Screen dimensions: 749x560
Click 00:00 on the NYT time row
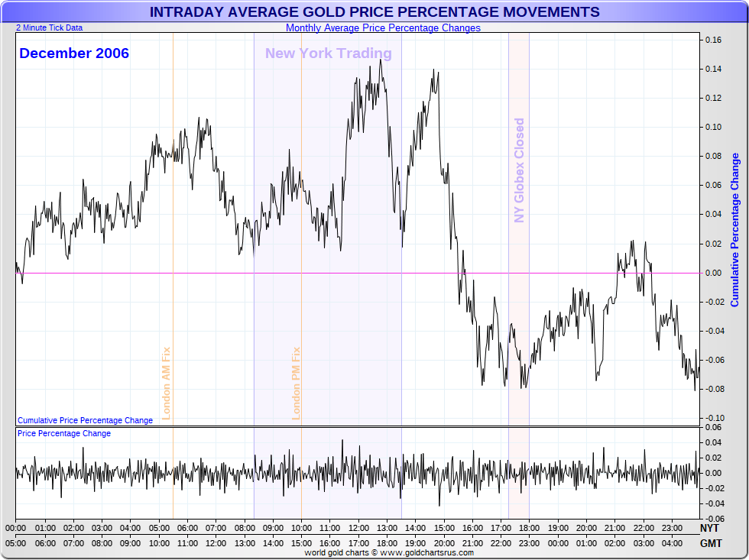pos(16,528)
